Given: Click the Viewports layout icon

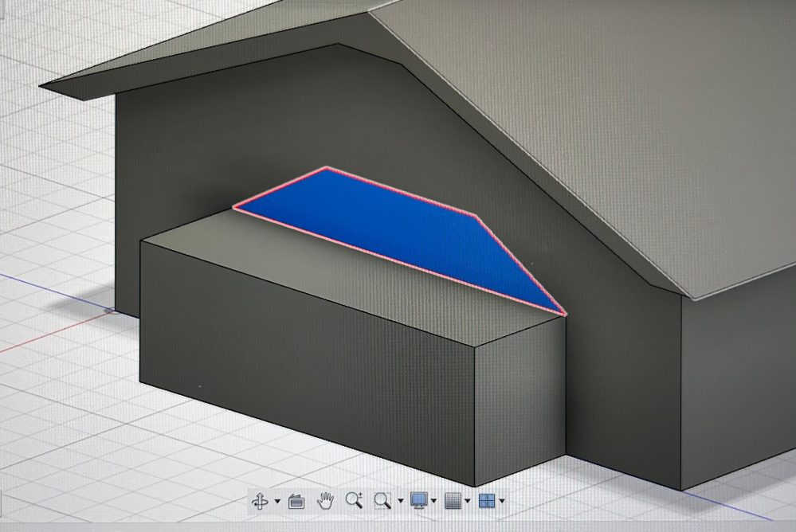Looking at the screenshot, I should [486, 501].
